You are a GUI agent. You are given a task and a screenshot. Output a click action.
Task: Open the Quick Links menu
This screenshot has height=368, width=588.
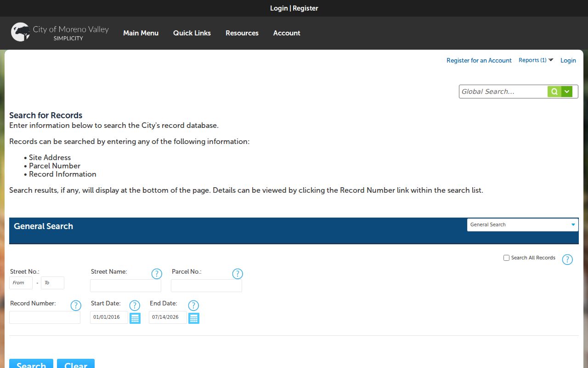(192, 33)
